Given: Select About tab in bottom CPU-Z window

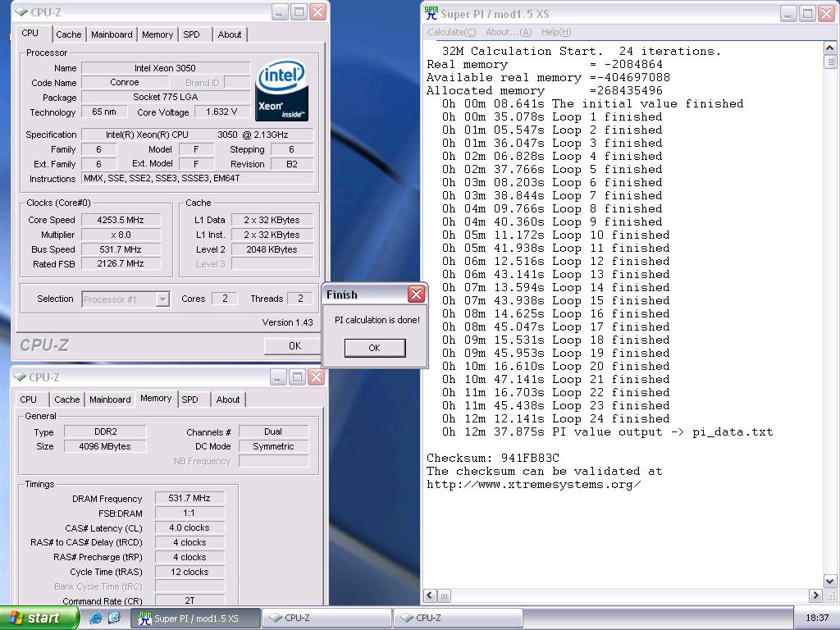Looking at the screenshot, I should [x=228, y=399].
